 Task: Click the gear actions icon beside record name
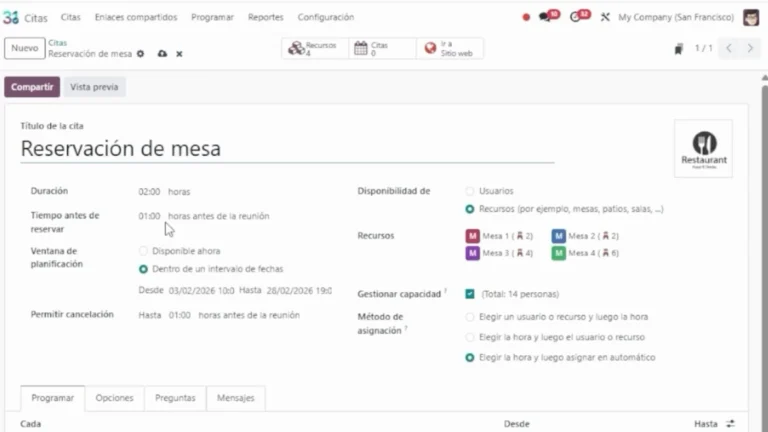(x=140, y=54)
